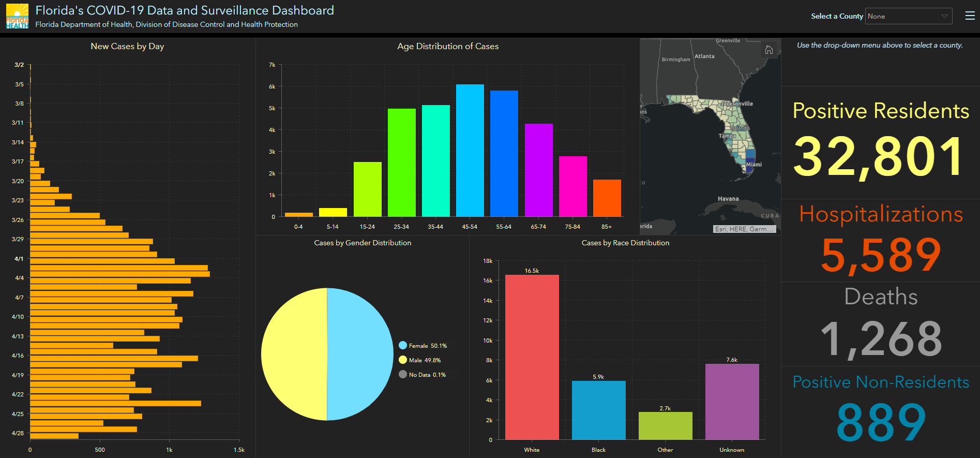Click the Male 49.8% legend label
Image resolution: width=980 pixels, height=458 pixels.
pos(425,360)
